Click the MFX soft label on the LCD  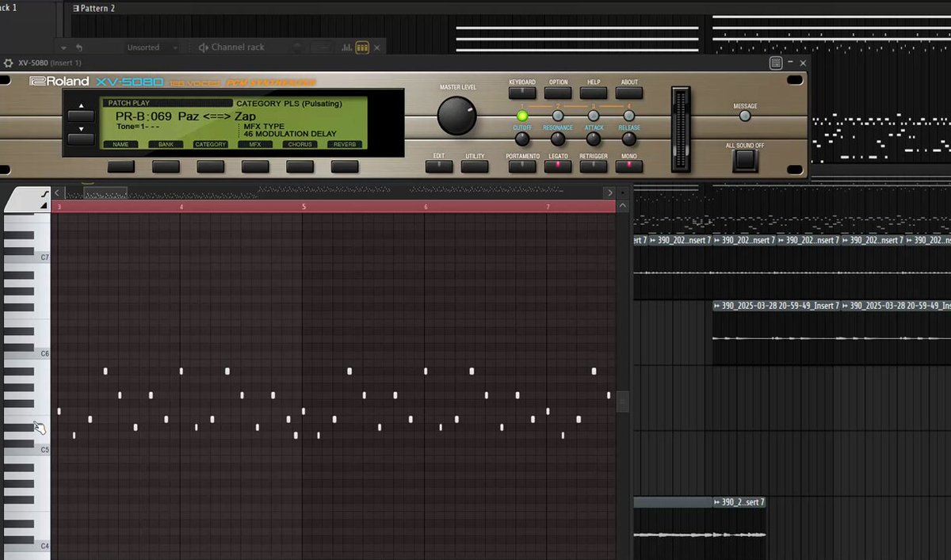pyautogui.click(x=255, y=145)
